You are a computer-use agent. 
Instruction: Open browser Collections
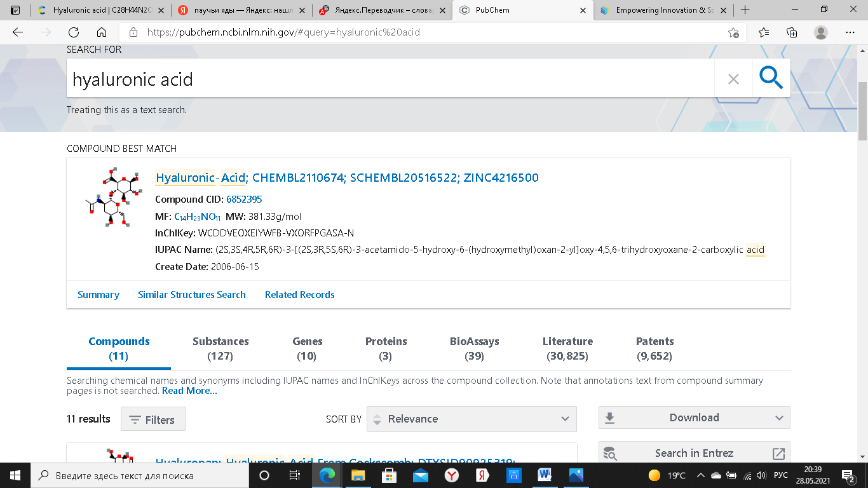coord(792,32)
